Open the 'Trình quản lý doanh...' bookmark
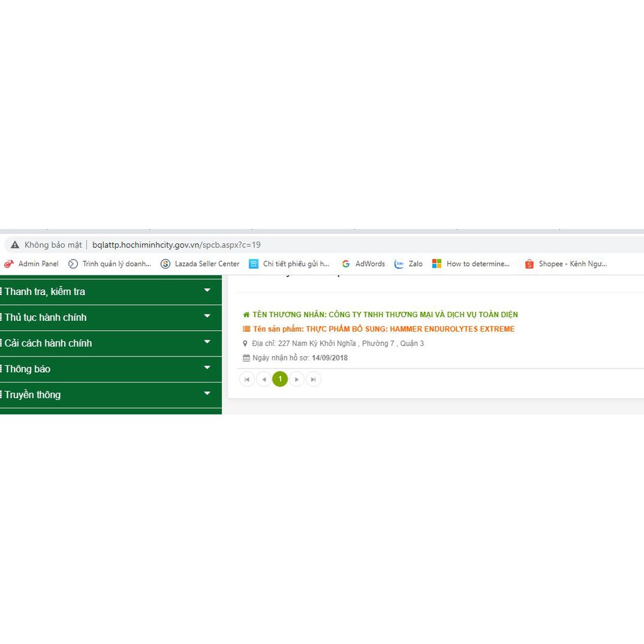 [x=109, y=264]
